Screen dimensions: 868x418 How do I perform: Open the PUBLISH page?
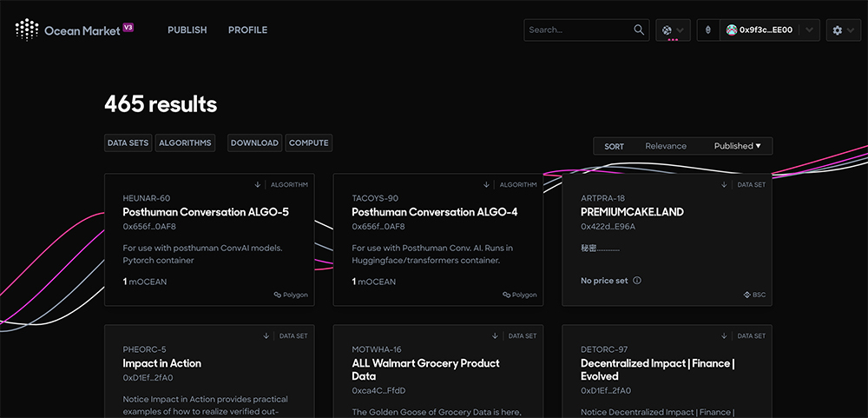point(187,30)
